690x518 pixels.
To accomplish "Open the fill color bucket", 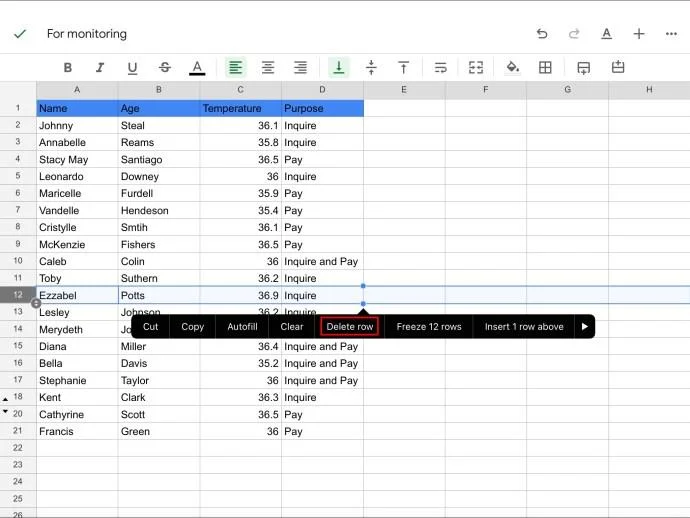I will [513, 67].
